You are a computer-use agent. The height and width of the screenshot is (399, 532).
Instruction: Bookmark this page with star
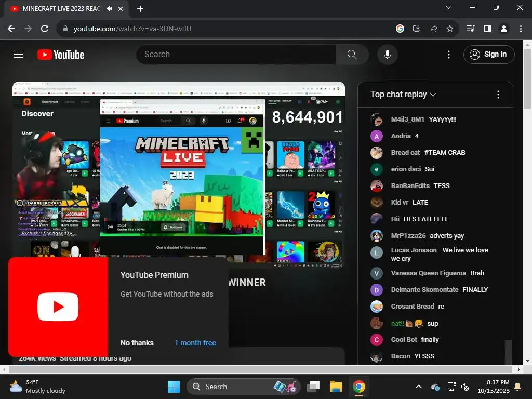[x=449, y=29]
